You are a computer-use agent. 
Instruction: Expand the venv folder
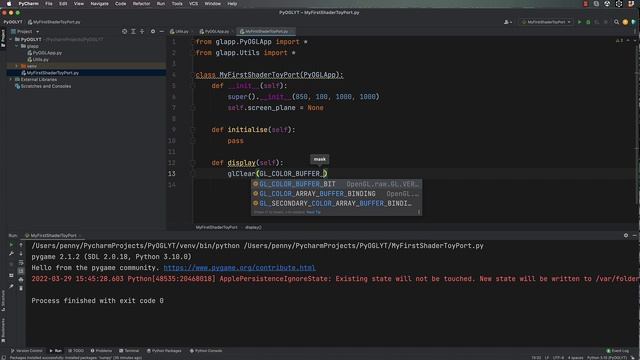pyautogui.click(x=17, y=66)
